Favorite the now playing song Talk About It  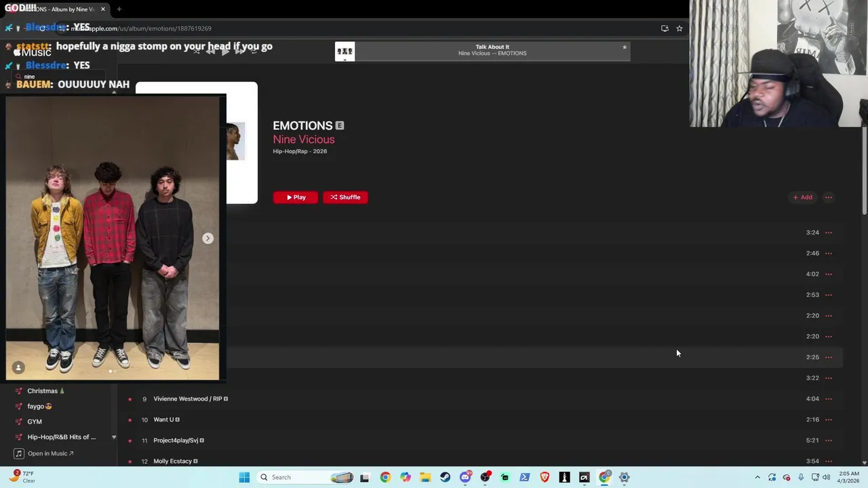625,47
